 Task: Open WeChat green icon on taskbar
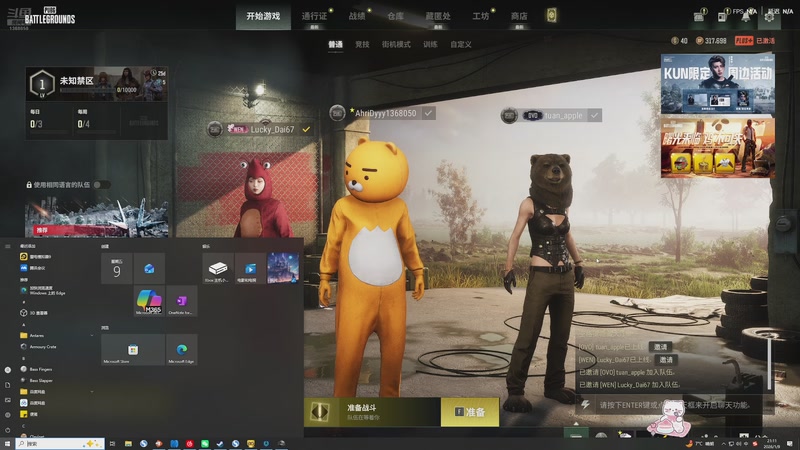(205, 444)
